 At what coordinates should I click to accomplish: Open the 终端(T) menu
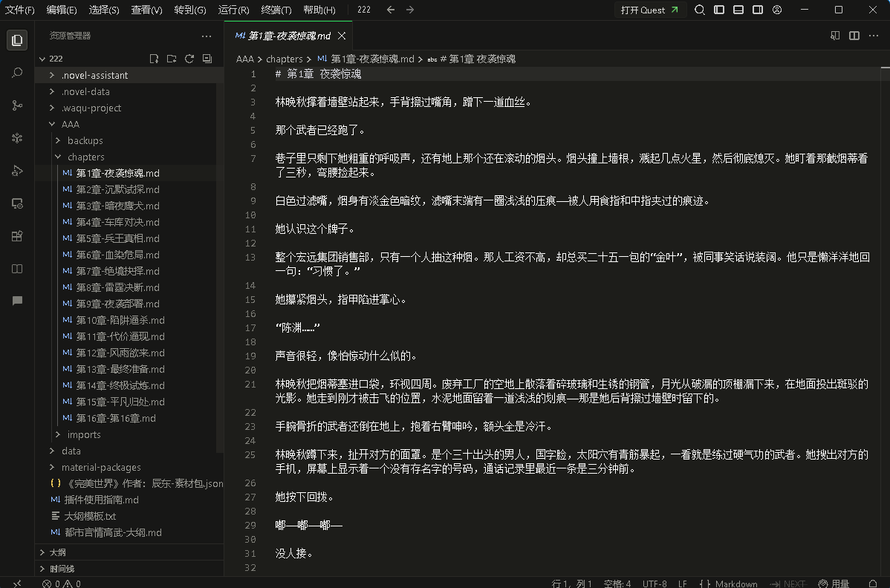276,10
